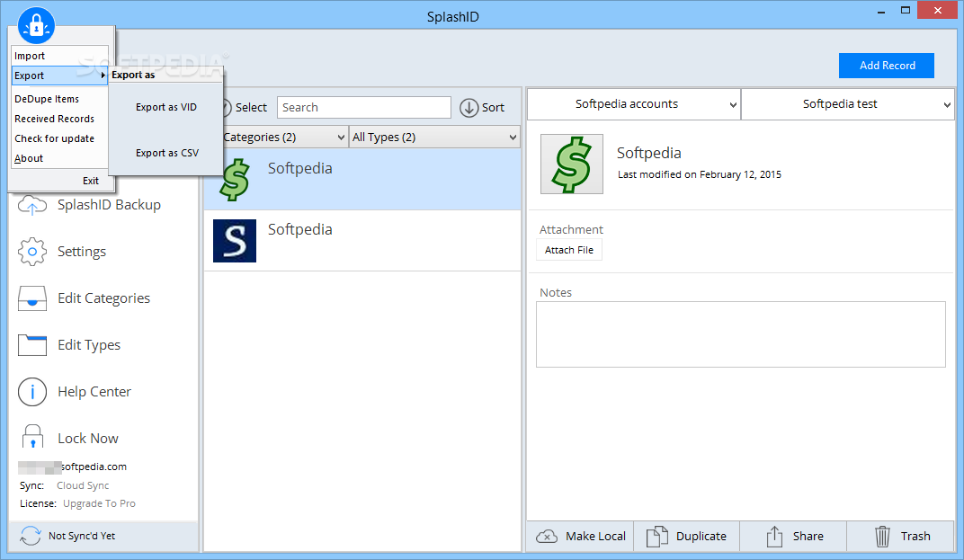The image size is (964, 560).
Task: Open the Export submenu item
Action: point(59,76)
